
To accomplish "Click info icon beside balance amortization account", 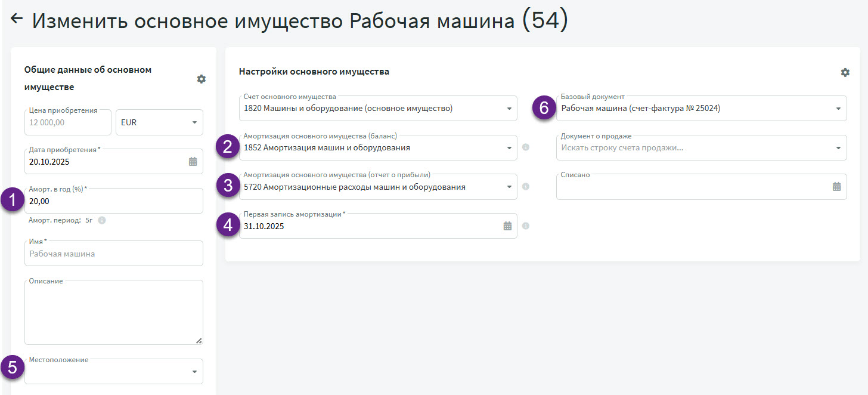I will coord(526,147).
